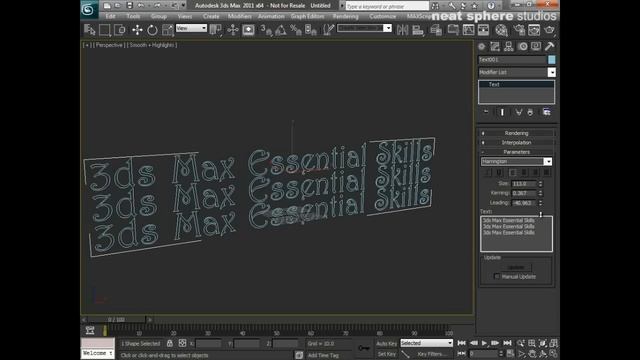Click the Mirror tool icon
Screen dimensions: 640x360
(402, 30)
